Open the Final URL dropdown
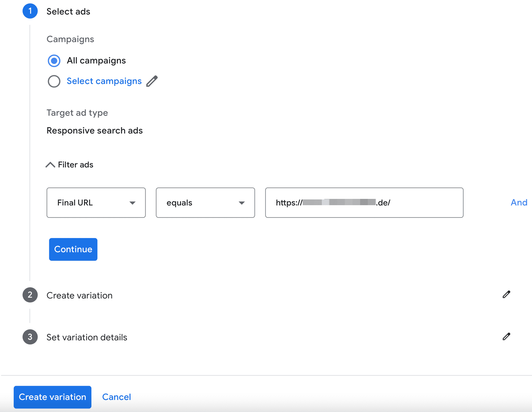 [96, 203]
